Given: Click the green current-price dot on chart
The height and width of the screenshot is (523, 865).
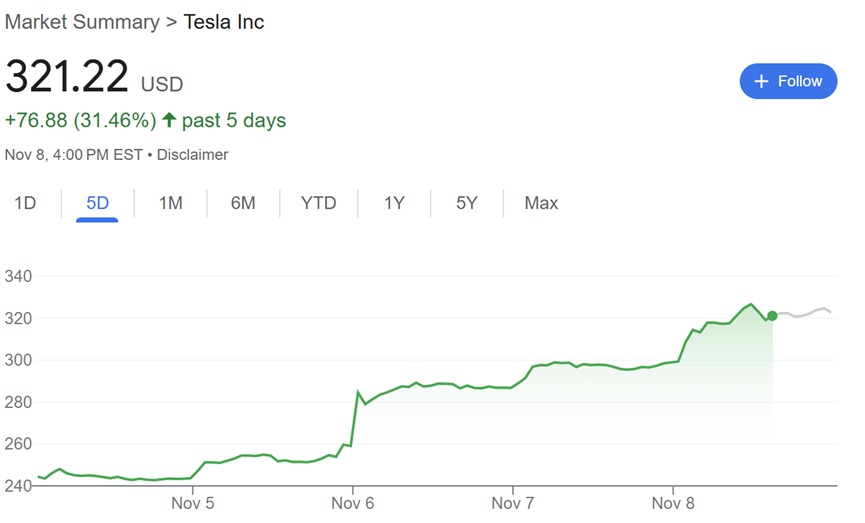Looking at the screenshot, I should [x=772, y=316].
